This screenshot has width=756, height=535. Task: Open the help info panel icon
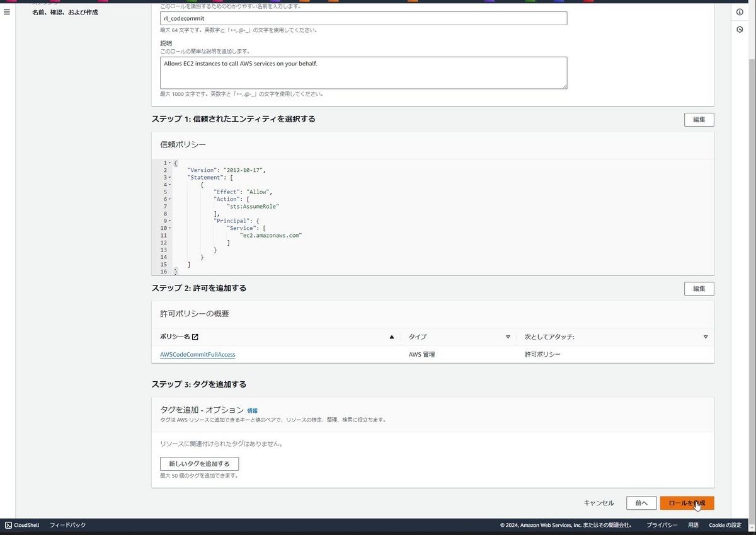point(740,11)
